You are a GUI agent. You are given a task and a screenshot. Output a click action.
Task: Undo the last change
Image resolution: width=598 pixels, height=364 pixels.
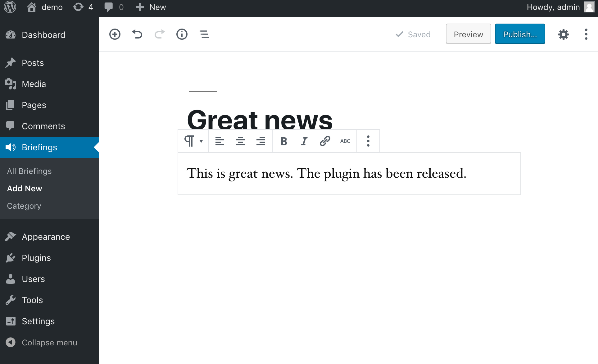tap(137, 34)
